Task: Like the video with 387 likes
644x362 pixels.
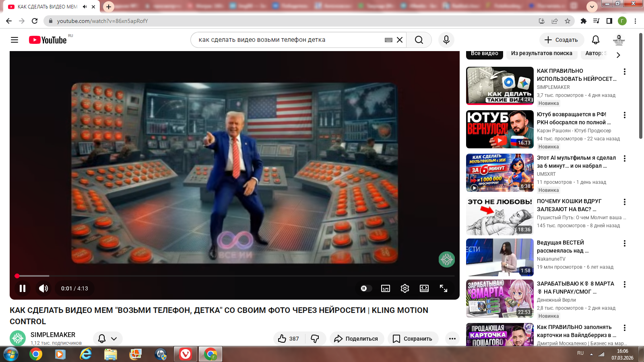Action: coord(289,339)
